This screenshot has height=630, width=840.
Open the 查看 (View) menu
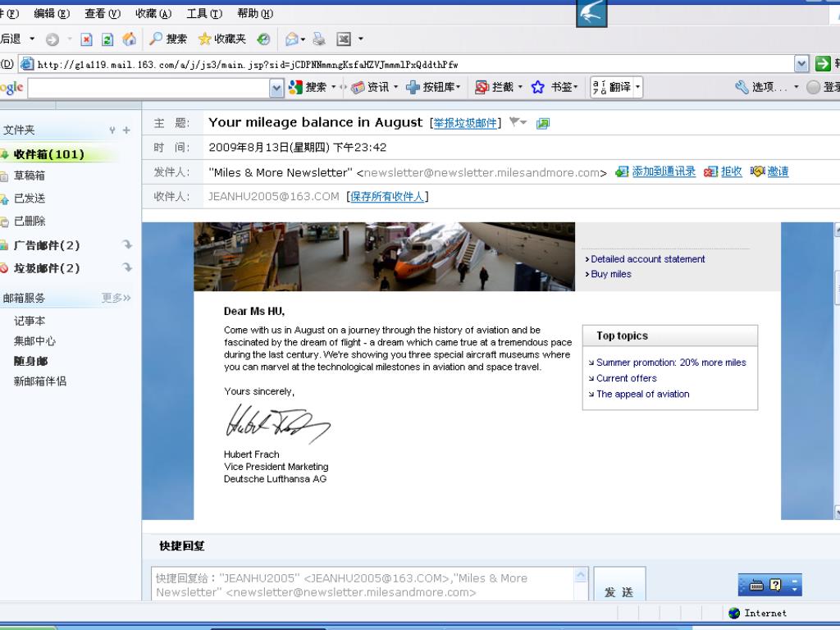(x=103, y=13)
